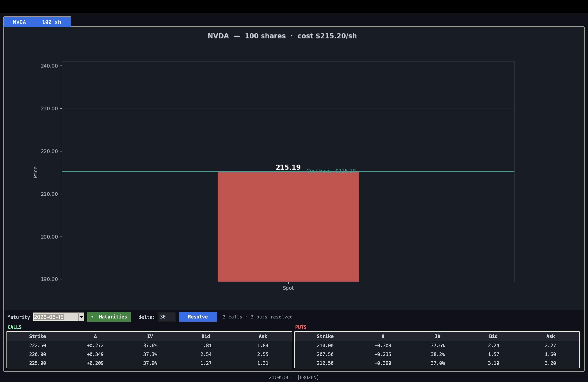Click the 37.0% put IV cell
Image resolution: width=588 pixels, height=382 pixels.
tap(438, 363)
